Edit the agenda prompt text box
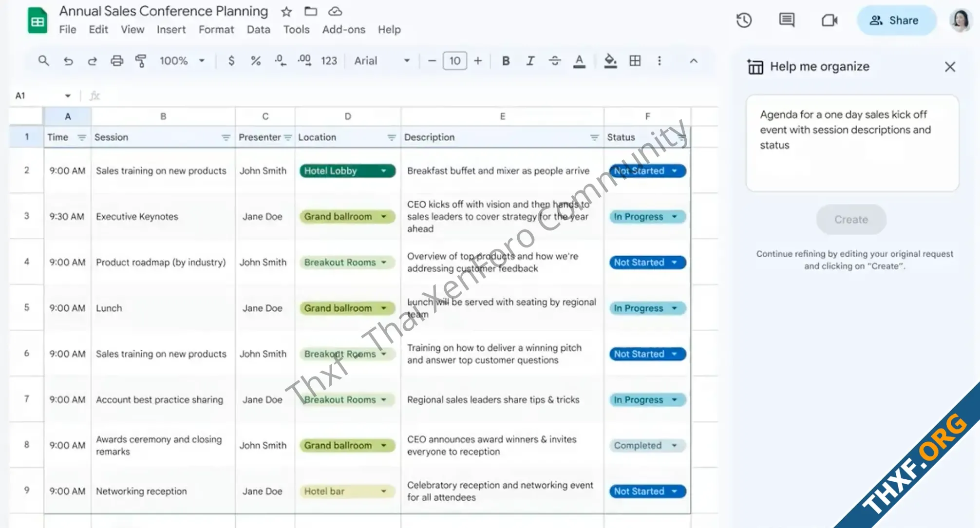Screen dimensions: 980x528 (852, 143)
